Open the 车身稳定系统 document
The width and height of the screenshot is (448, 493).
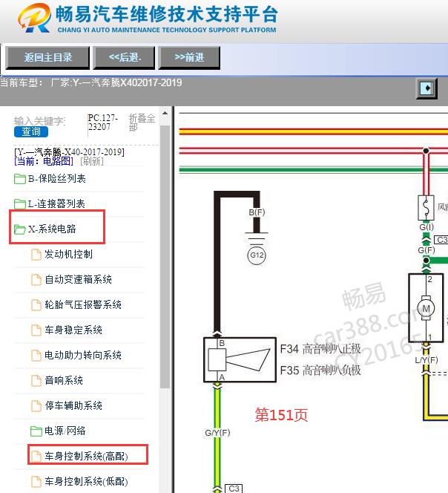tap(73, 330)
